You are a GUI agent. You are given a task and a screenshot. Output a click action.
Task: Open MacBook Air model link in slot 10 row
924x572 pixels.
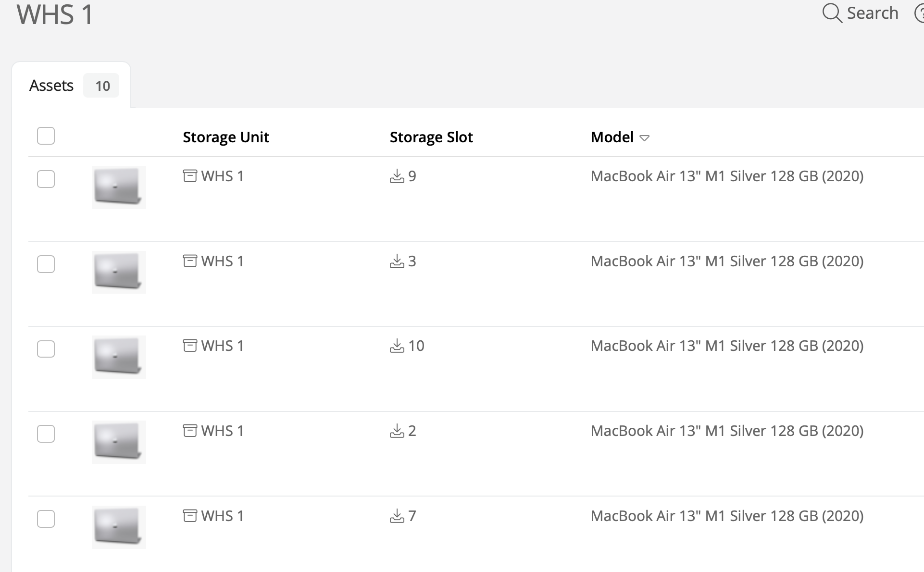click(727, 346)
